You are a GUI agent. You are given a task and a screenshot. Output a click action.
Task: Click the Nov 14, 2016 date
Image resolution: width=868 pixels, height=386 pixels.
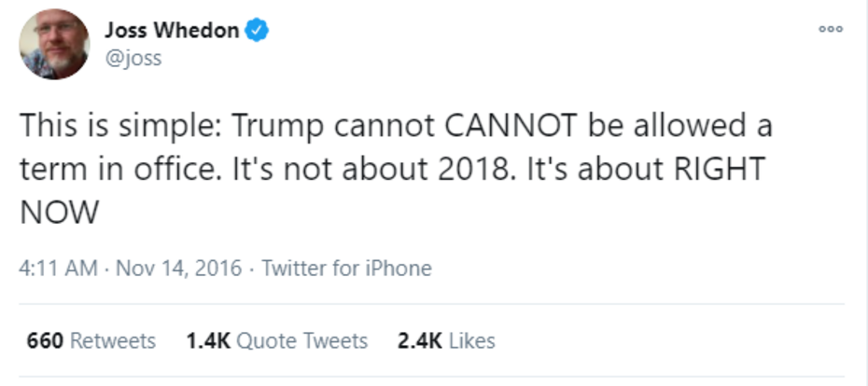pos(179,269)
